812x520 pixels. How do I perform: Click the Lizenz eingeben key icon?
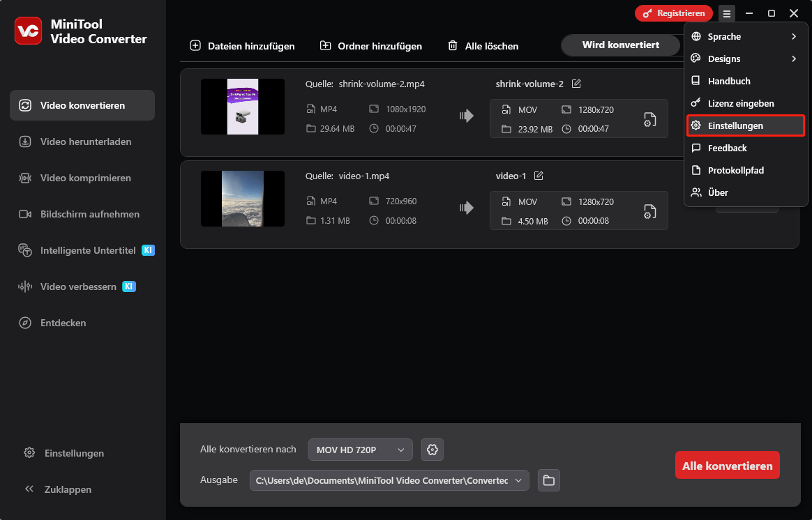coord(696,103)
